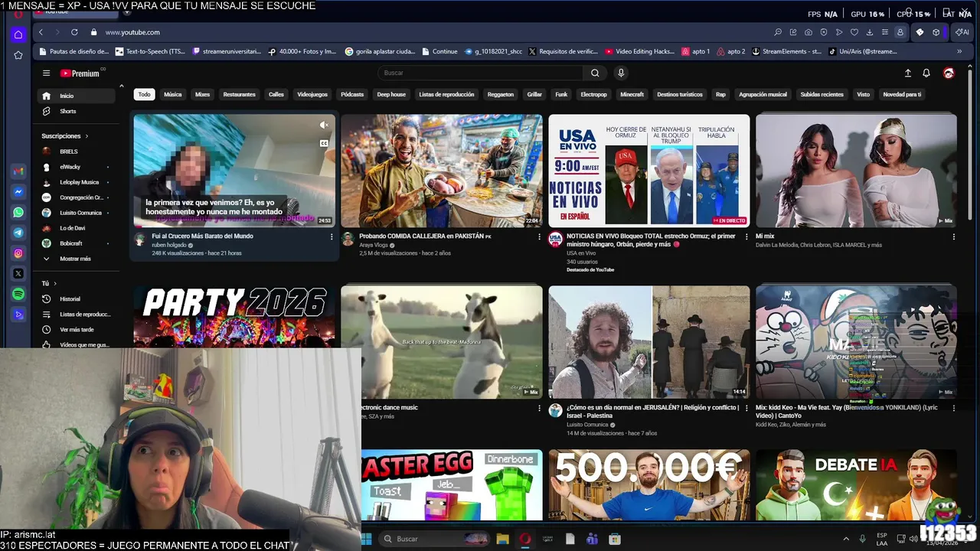Screen dimensions: 980x551
Task: Show hidden tray icons chevron in taskbar
Action: [x=846, y=539]
